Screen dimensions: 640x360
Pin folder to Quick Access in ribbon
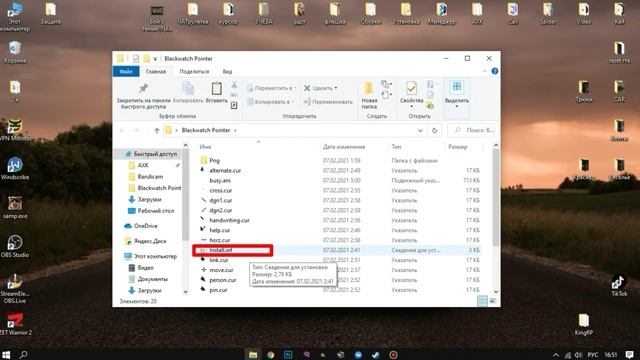(x=143, y=96)
